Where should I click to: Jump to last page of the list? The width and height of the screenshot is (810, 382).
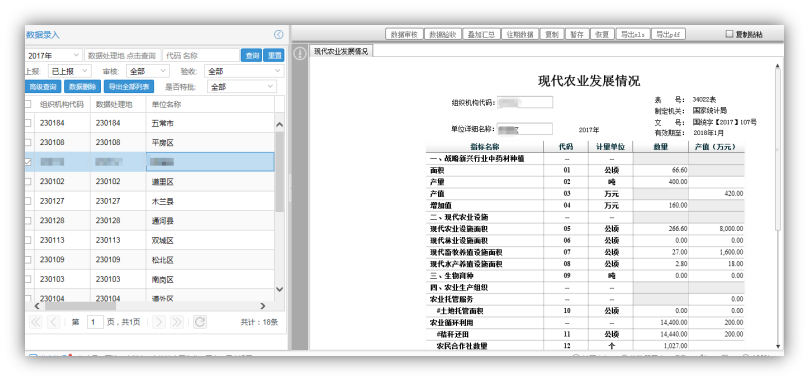tap(177, 322)
